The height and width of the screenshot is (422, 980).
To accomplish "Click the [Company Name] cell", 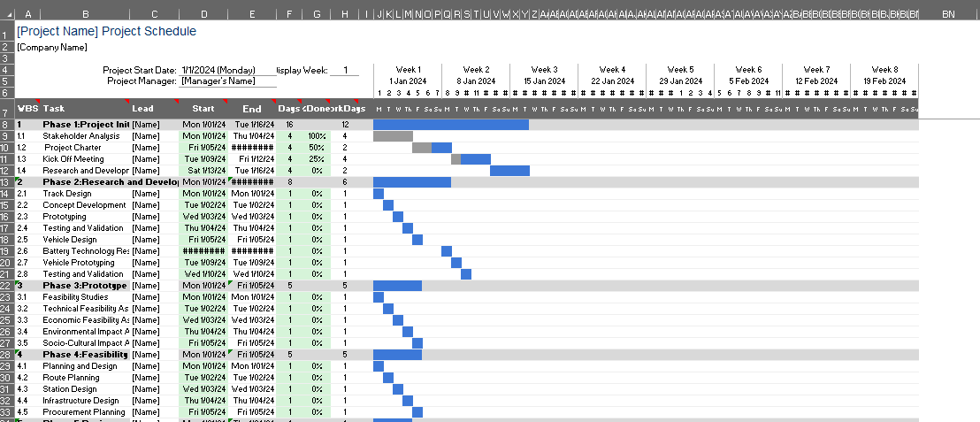I will [52, 48].
